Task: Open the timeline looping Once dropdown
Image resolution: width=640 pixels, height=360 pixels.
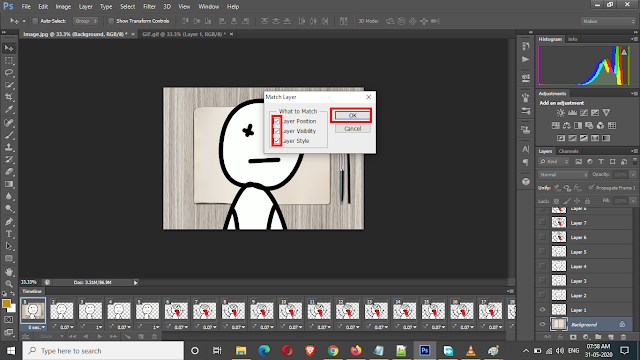Action: (x=51, y=336)
